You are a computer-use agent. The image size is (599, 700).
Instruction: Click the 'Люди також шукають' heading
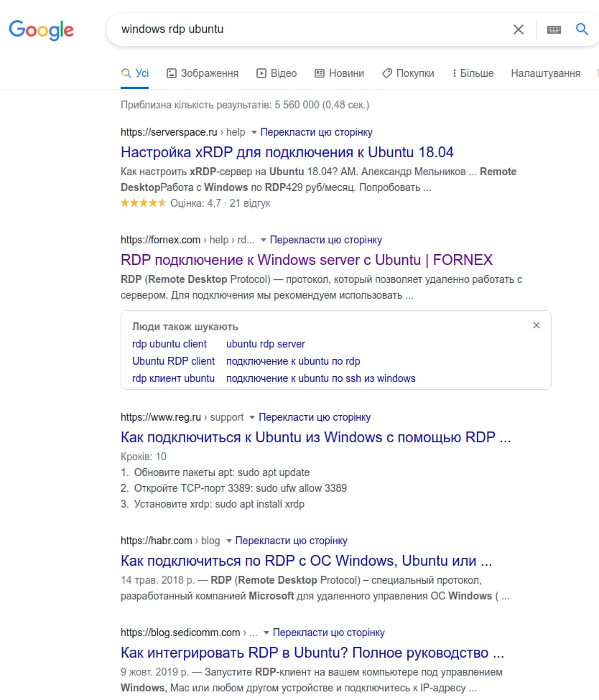pyautogui.click(x=185, y=327)
